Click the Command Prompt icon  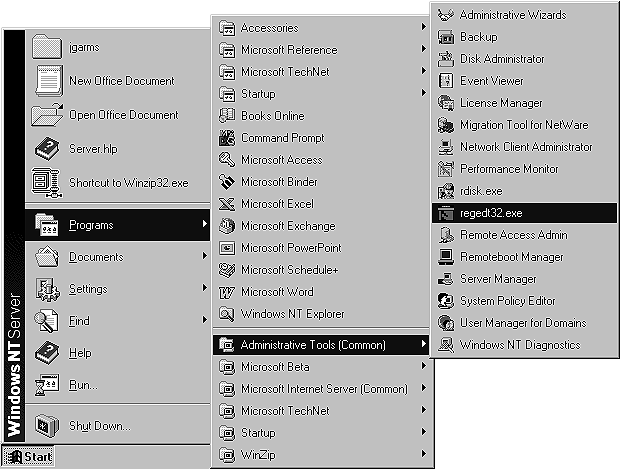(x=226, y=138)
